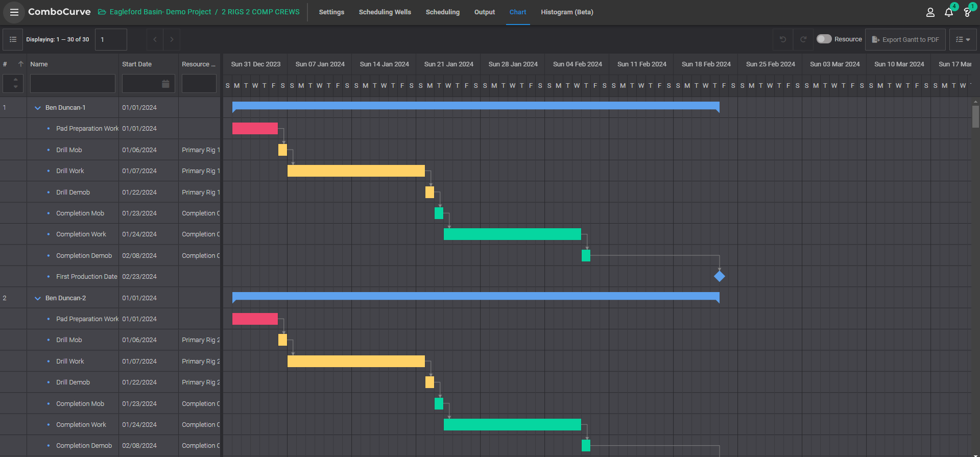Click the Resource filter input

point(199,83)
